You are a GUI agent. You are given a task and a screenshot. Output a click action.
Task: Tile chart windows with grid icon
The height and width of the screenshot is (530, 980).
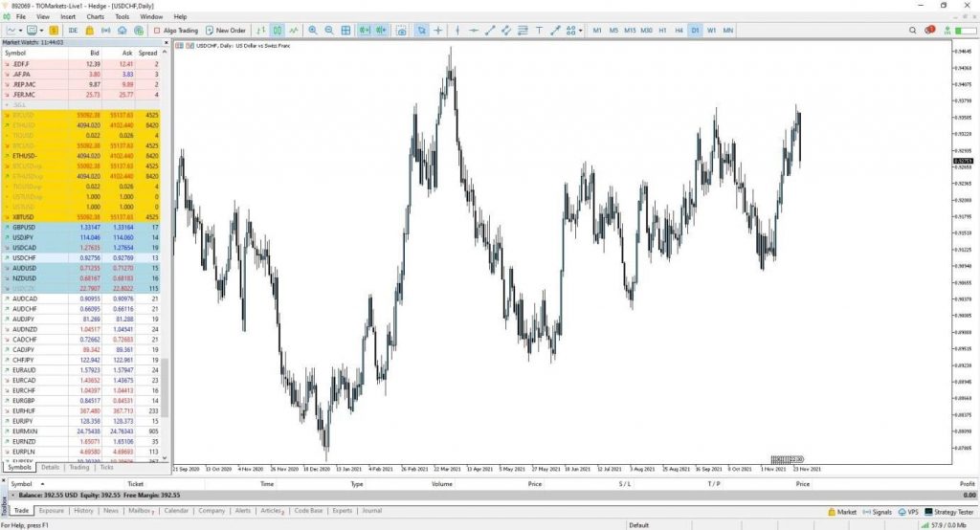345,30
